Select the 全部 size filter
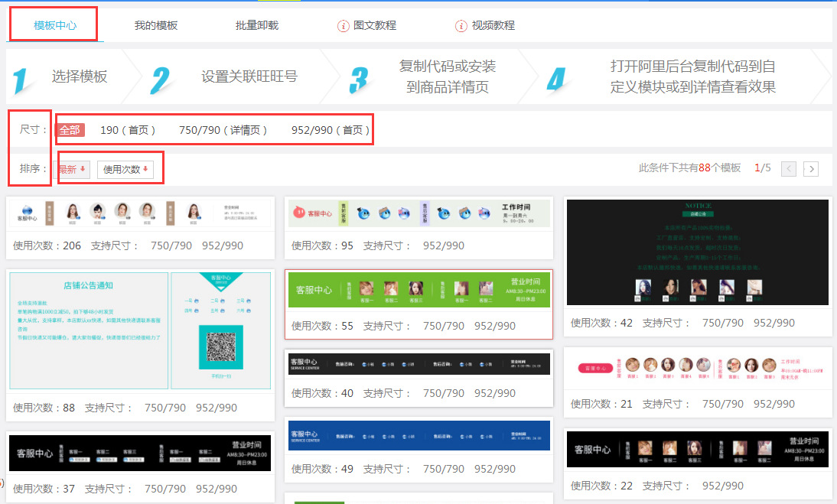The width and height of the screenshot is (837, 504). [70, 129]
